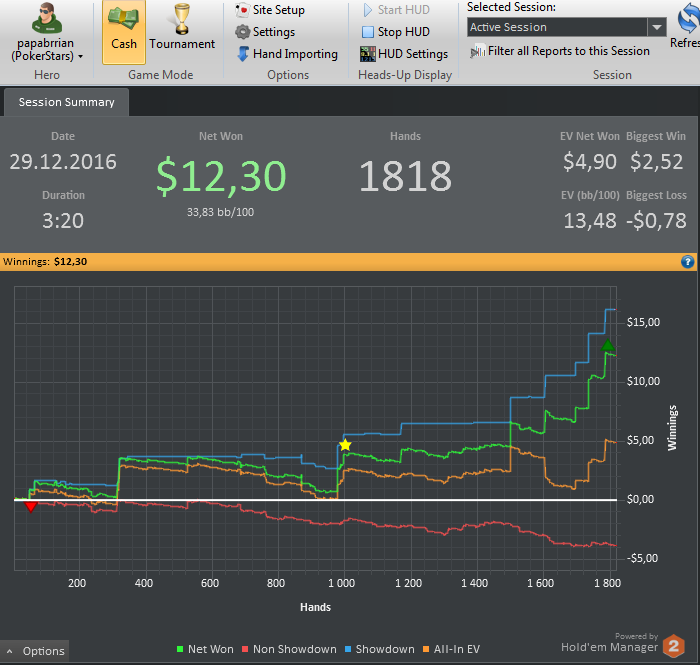Click the Settings gear icon
700x665 pixels.
242,32
